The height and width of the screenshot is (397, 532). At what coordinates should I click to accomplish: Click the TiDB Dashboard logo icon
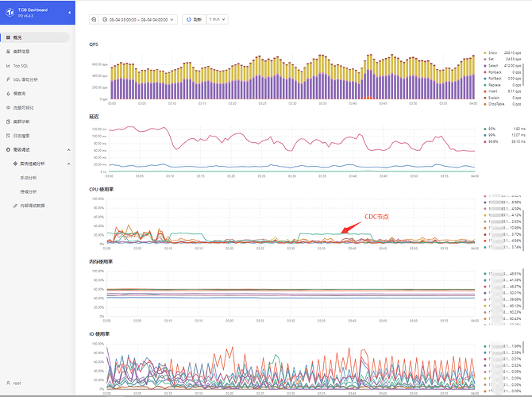[x=9, y=12]
